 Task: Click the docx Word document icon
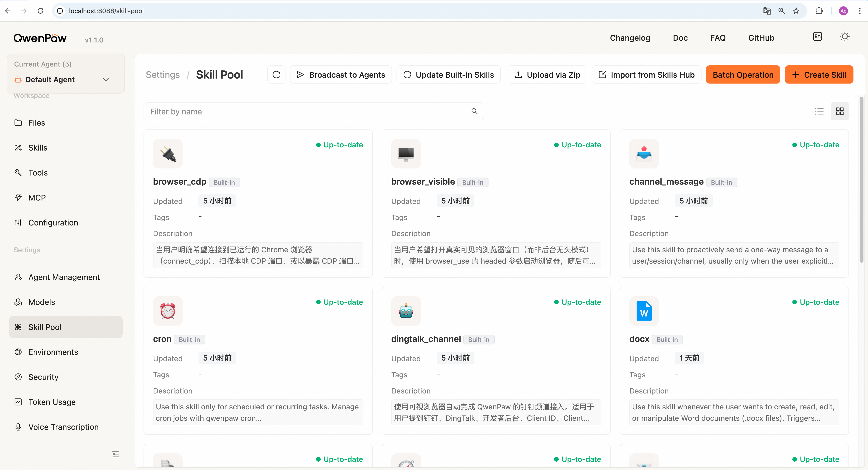pos(644,311)
